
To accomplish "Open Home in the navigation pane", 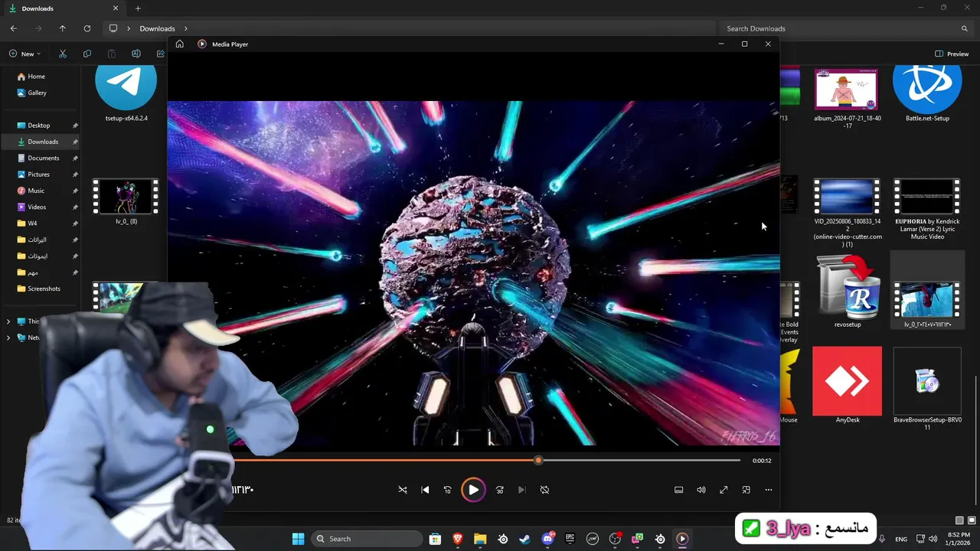I will (36, 77).
